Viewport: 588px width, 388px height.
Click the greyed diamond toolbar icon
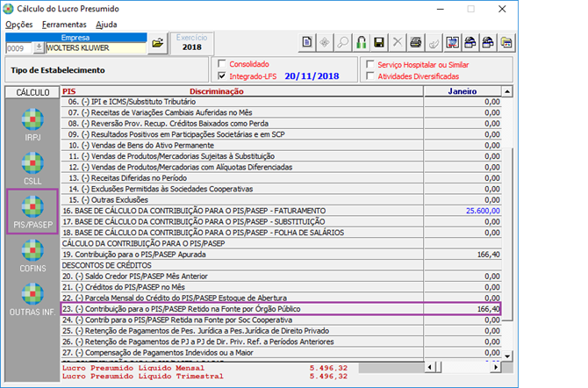[325, 42]
